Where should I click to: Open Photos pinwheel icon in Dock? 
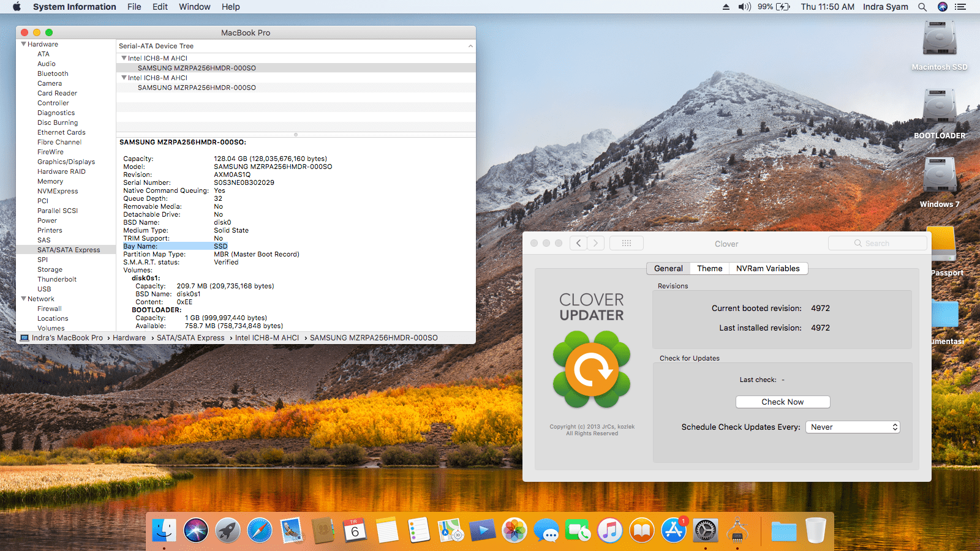coord(514,530)
